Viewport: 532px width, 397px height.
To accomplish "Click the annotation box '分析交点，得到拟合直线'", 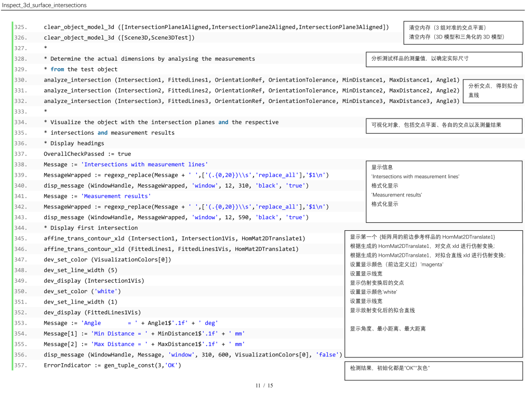I will pos(493,90).
